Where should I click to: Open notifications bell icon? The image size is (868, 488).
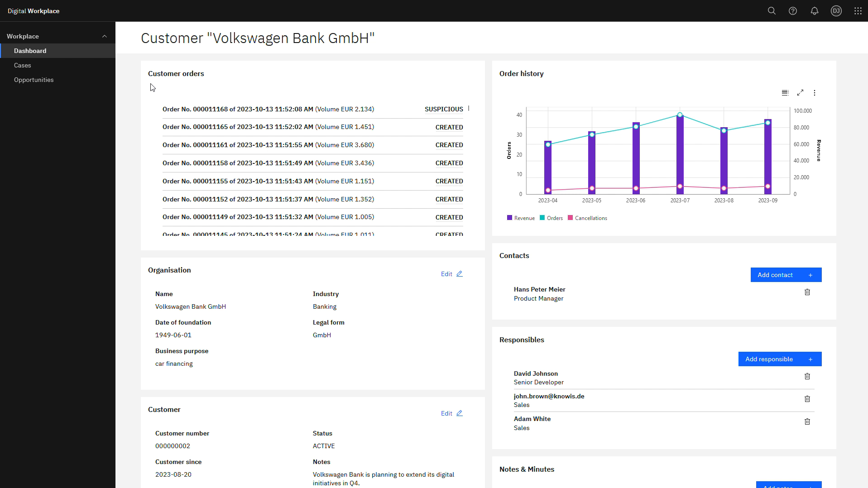814,11
